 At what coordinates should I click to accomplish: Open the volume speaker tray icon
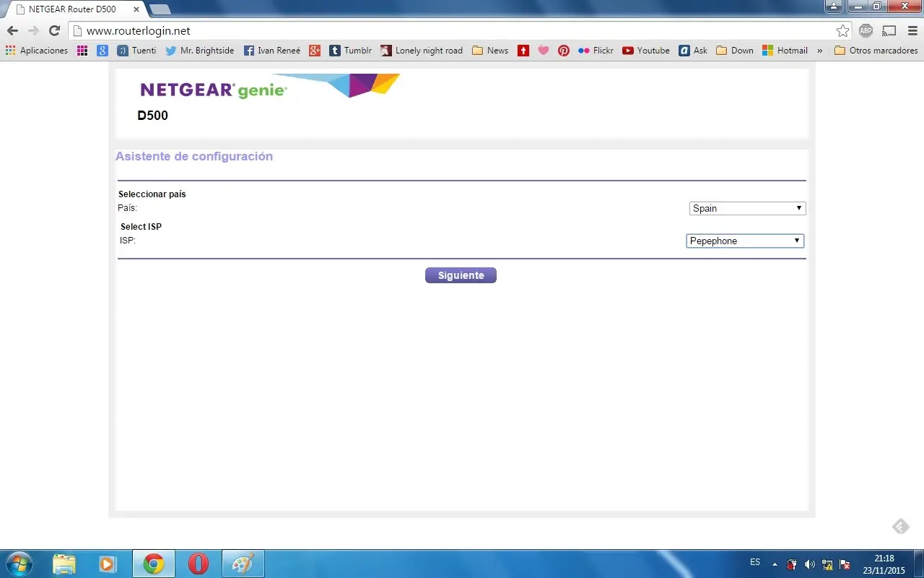[809, 564]
